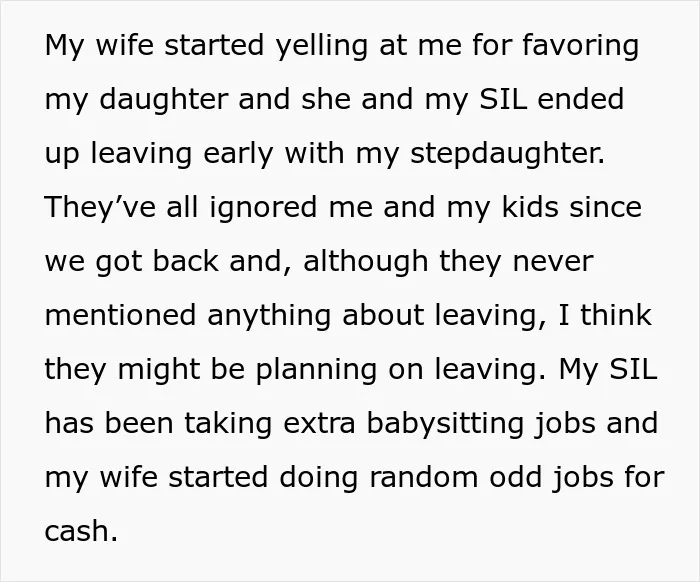
Task: Select the word "stepdaughter"
Action: tap(508, 154)
